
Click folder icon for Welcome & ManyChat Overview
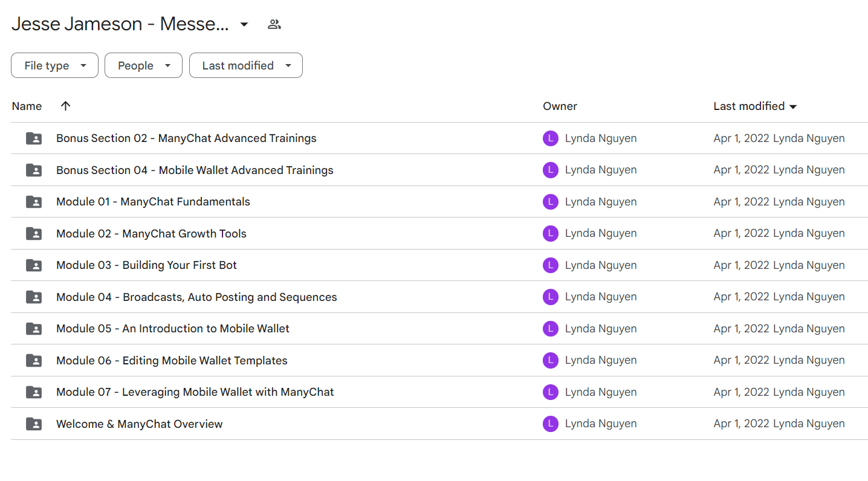pyautogui.click(x=34, y=424)
